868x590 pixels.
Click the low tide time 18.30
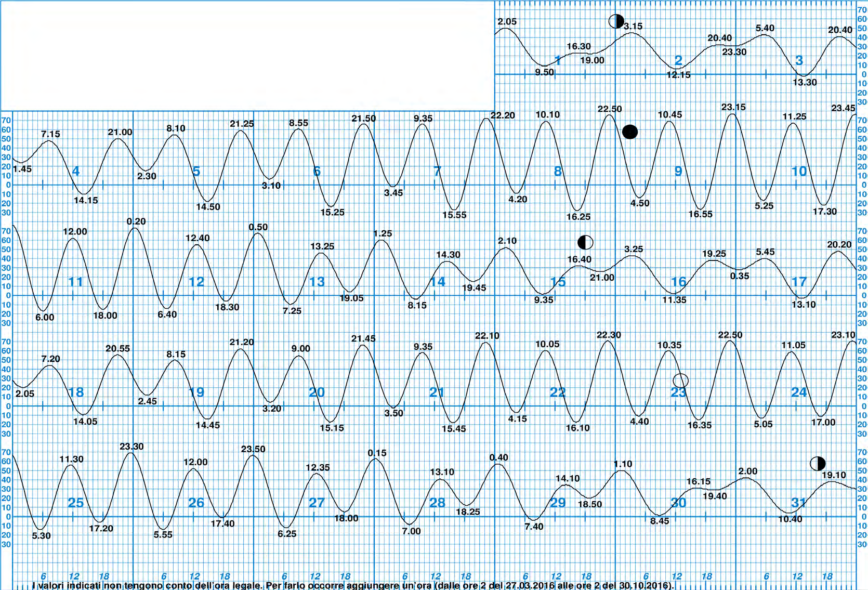click(x=227, y=307)
